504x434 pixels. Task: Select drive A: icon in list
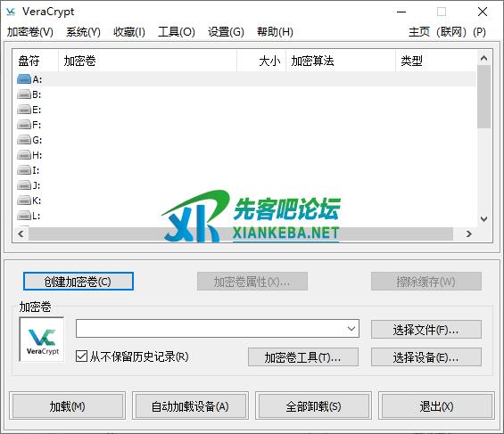point(24,79)
